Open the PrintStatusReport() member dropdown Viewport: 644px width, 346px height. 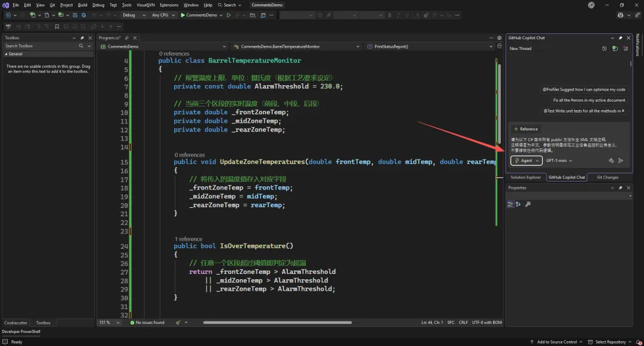pos(429,46)
